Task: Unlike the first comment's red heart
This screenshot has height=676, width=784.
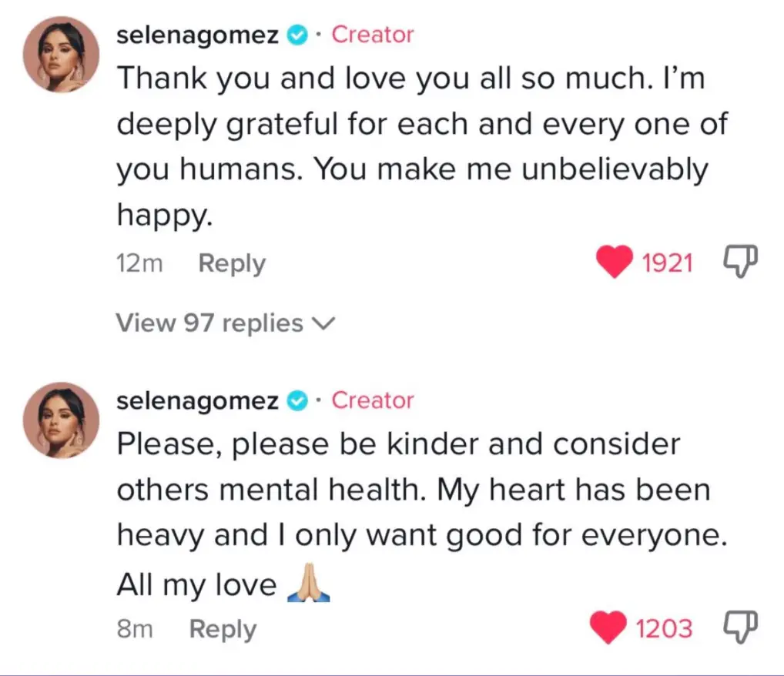Action: tap(615, 263)
